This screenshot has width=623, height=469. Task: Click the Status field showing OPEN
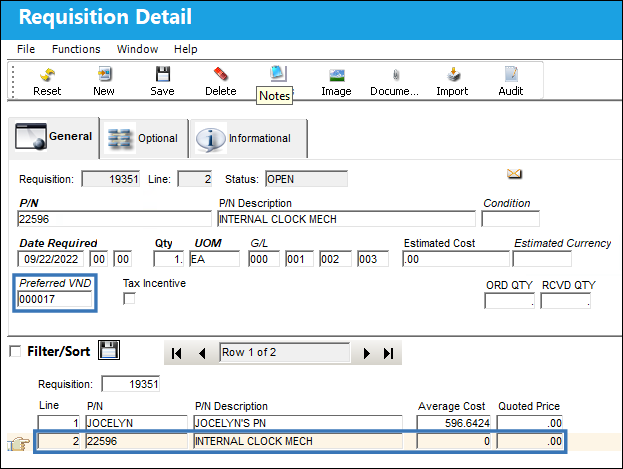point(306,179)
